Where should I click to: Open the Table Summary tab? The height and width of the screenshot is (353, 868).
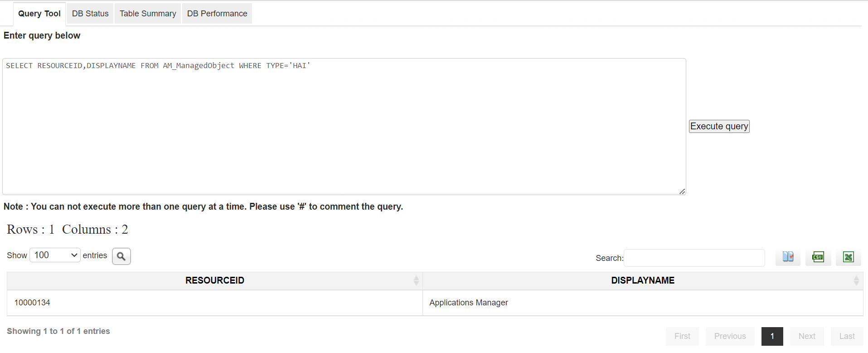[x=148, y=14]
